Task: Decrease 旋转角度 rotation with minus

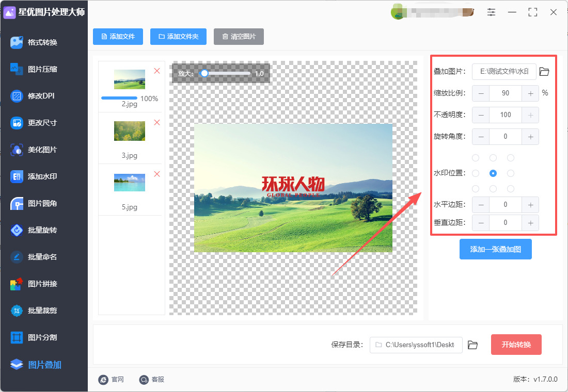Action: pos(481,137)
